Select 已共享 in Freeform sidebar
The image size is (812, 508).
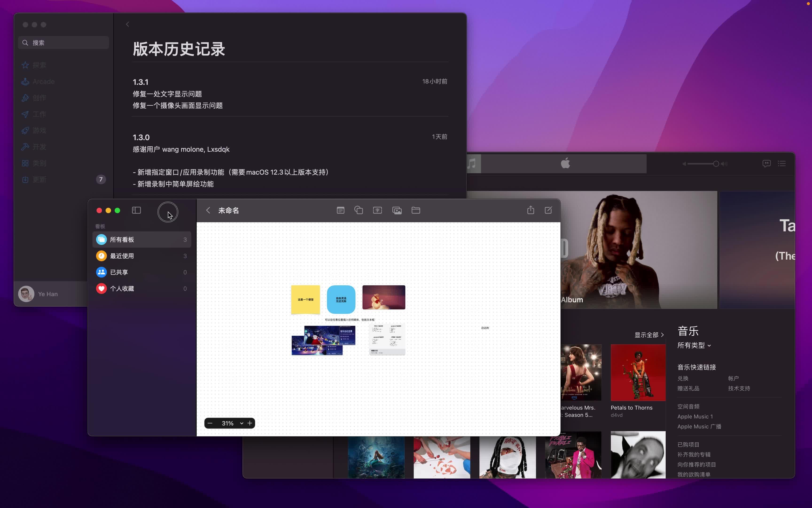pyautogui.click(x=142, y=272)
